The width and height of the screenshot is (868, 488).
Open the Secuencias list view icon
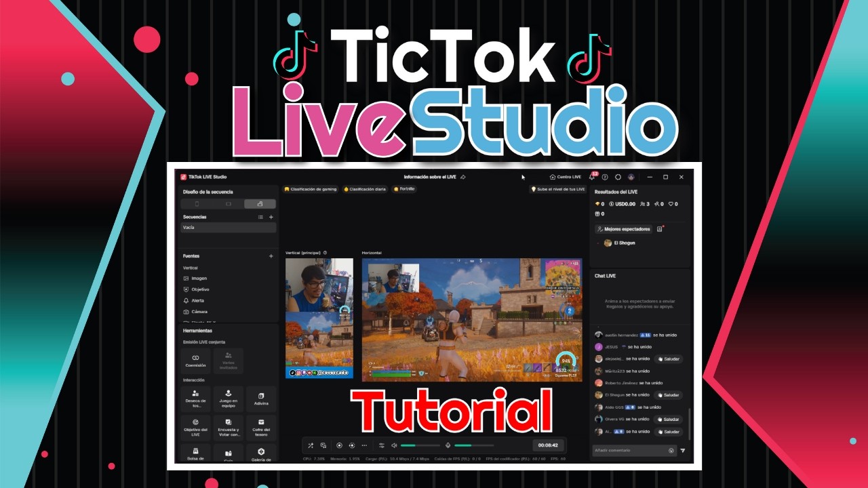coord(260,217)
